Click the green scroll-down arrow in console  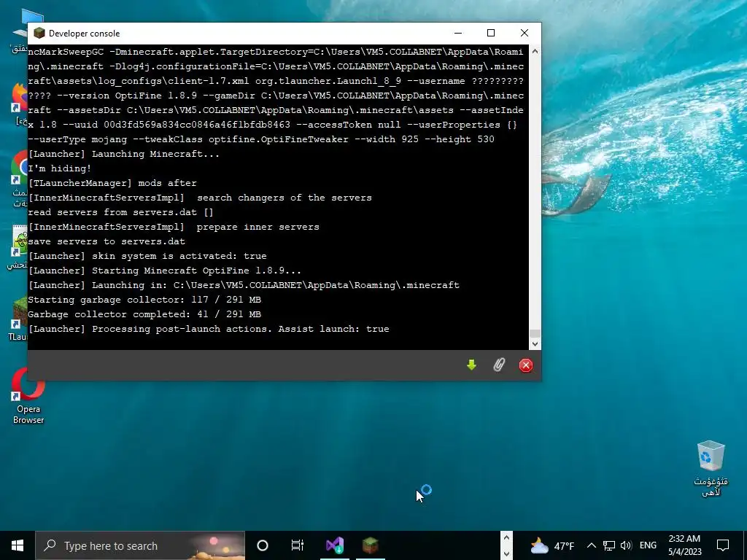(471, 365)
